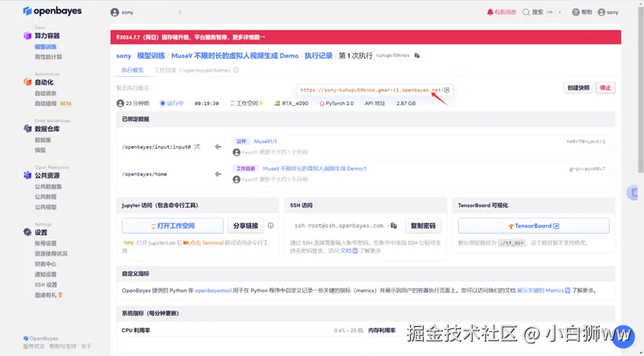The width and height of the screenshot is (644, 356).
Task: Click the external-link icon after the URL
Action: coord(447,90)
